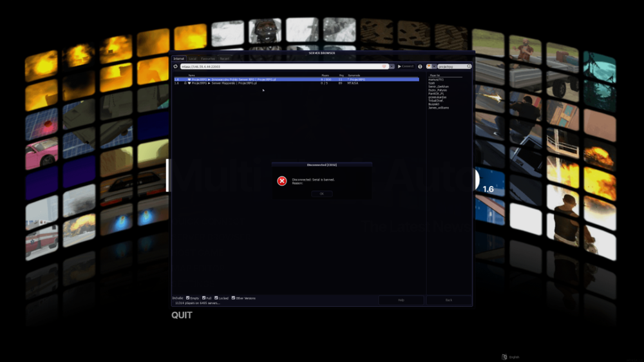
Task: Open the server info icon next to Connect
Action: pos(420,66)
